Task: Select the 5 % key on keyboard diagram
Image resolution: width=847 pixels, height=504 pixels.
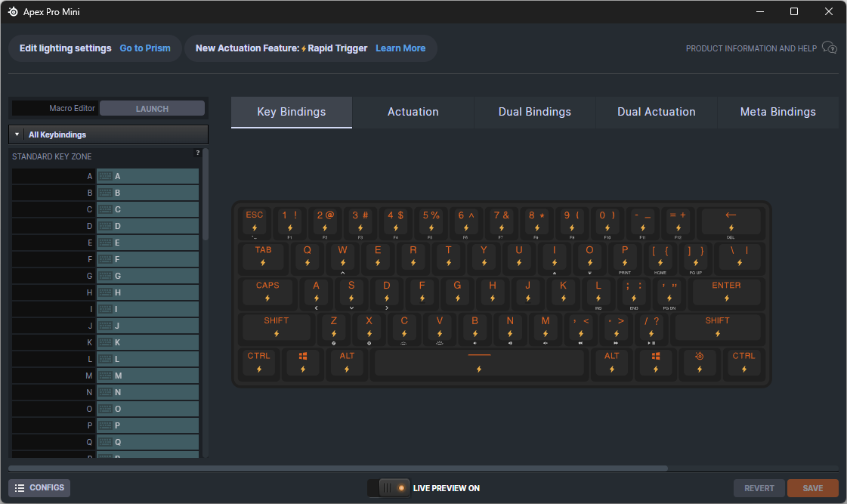Action: pyautogui.click(x=431, y=223)
